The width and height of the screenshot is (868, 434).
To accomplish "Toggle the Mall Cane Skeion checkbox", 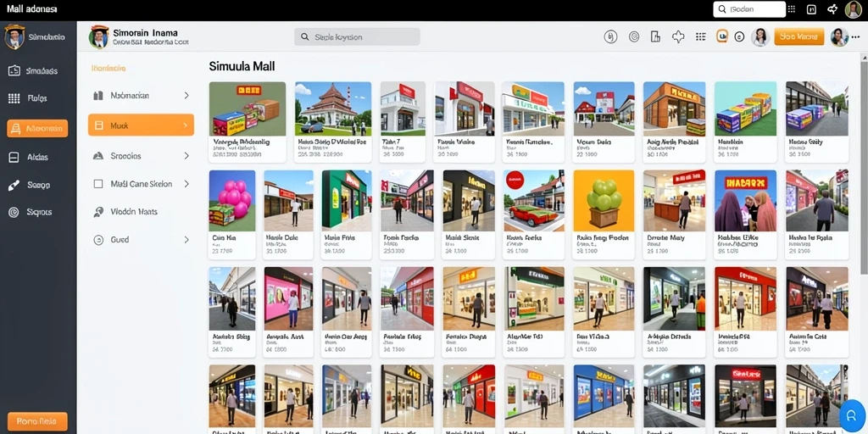I will tap(98, 184).
